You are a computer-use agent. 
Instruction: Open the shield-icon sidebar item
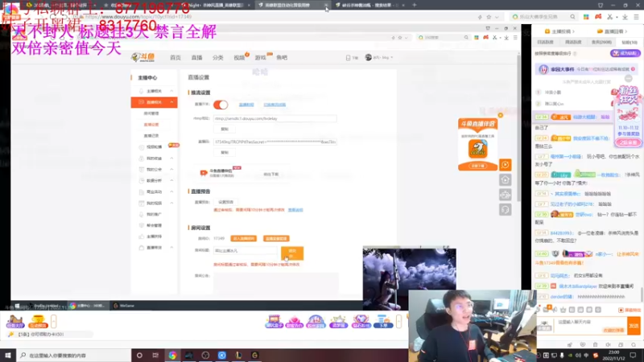(x=154, y=225)
